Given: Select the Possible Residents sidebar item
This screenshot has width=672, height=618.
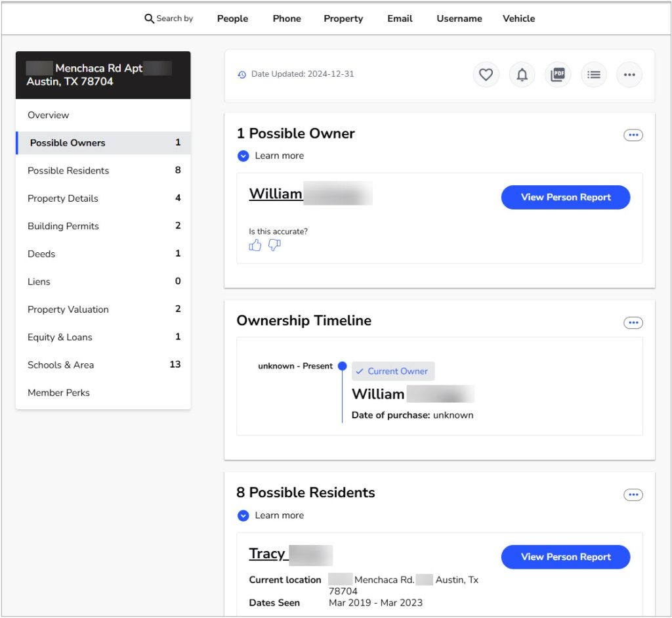Looking at the screenshot, I should coord(68,170).
